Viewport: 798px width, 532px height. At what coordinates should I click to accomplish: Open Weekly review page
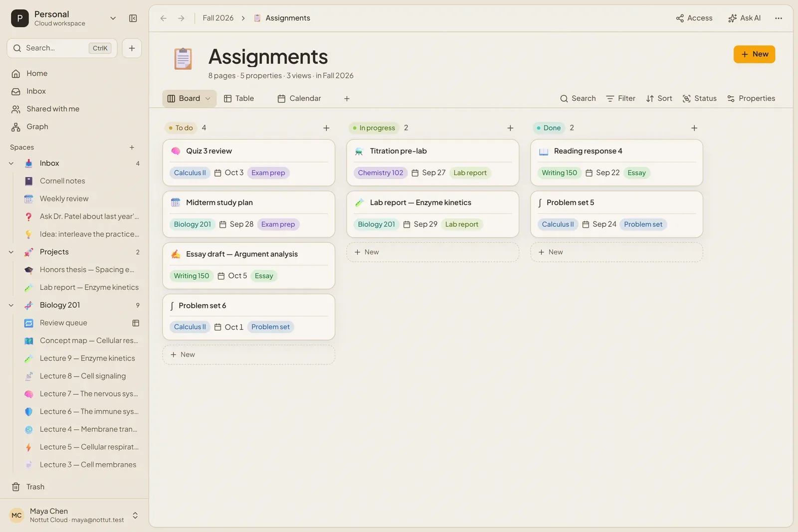click(81, 199)
